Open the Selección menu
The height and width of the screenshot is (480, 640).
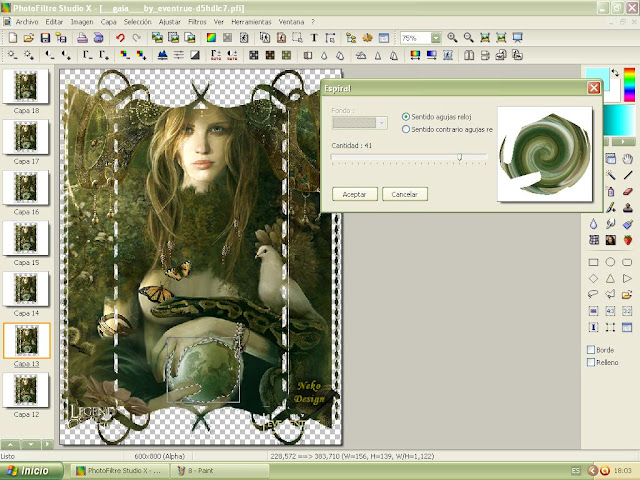point(138,22)
